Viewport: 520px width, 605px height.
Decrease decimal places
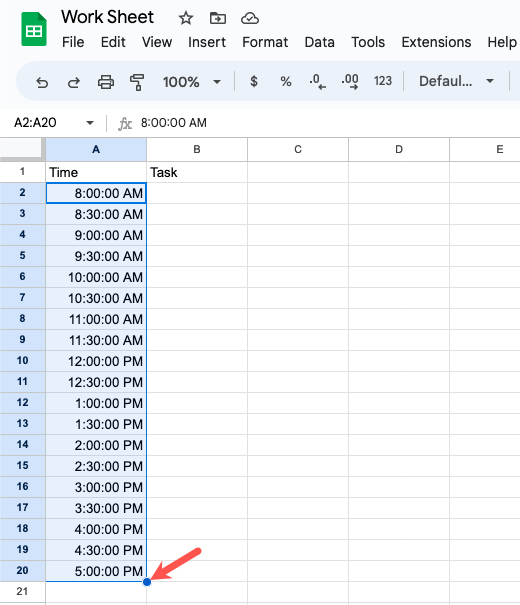coord(317,81)
